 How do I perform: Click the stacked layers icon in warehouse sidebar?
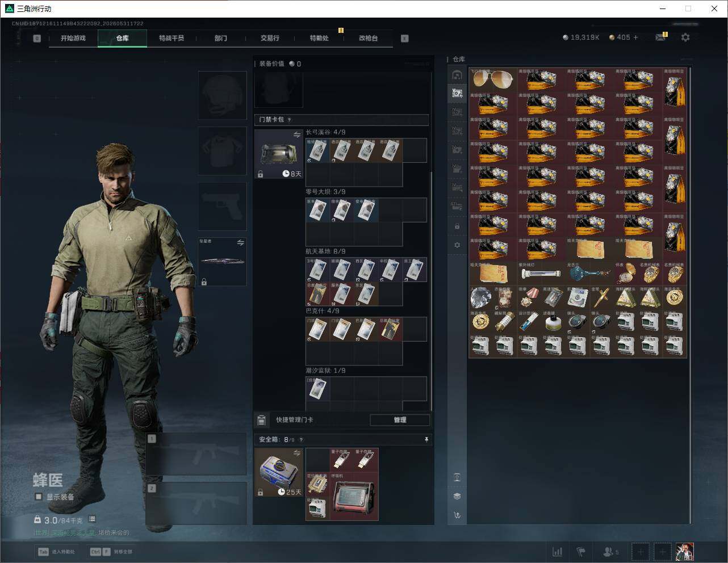(x=457, y=496)
